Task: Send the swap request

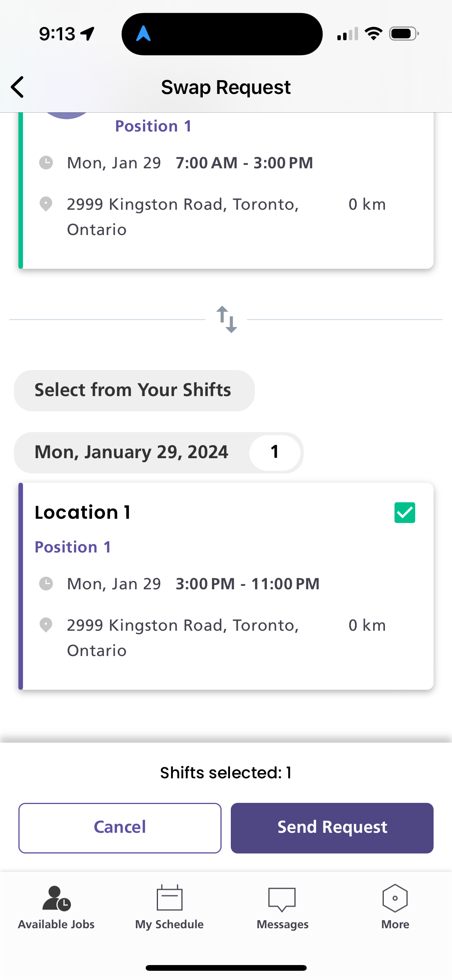Action: [332, 828]
